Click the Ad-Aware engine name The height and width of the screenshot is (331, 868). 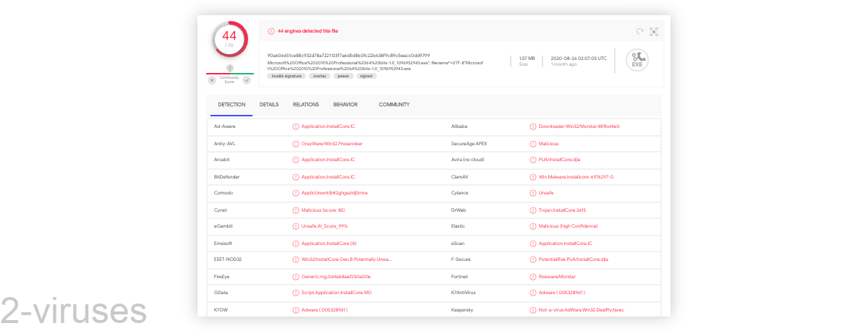pyautogui.click(x=225, y=126)
